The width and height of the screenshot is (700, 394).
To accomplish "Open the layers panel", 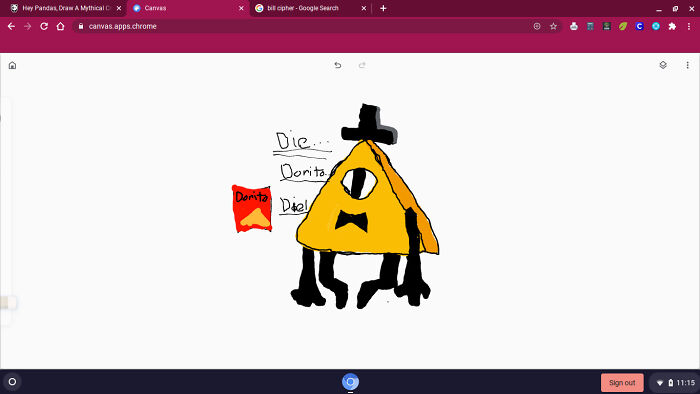I will [663, 65].
